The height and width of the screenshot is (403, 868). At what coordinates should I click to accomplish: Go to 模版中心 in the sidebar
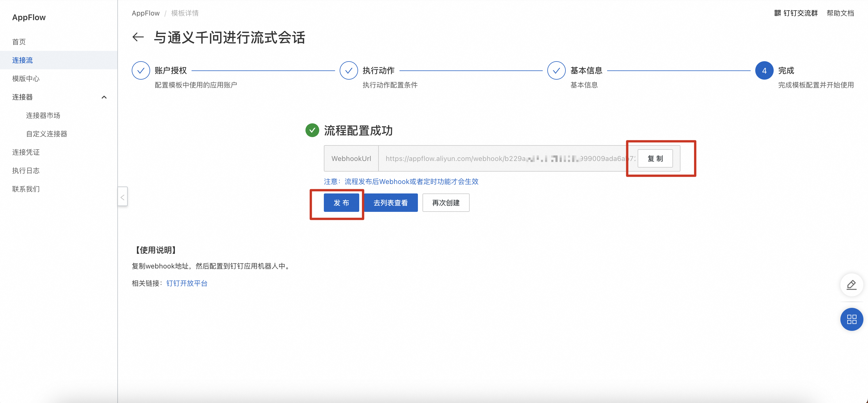(26, 79)
